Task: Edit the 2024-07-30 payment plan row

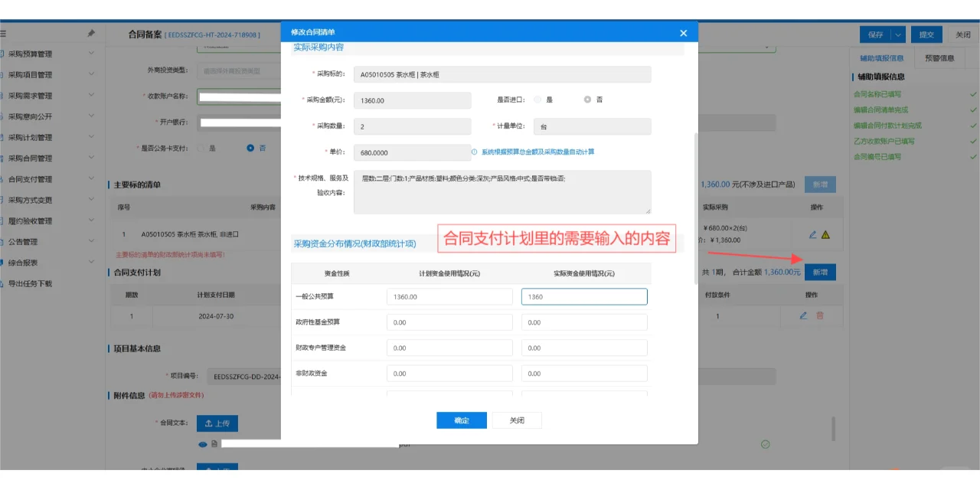Action: click(803, 315)
